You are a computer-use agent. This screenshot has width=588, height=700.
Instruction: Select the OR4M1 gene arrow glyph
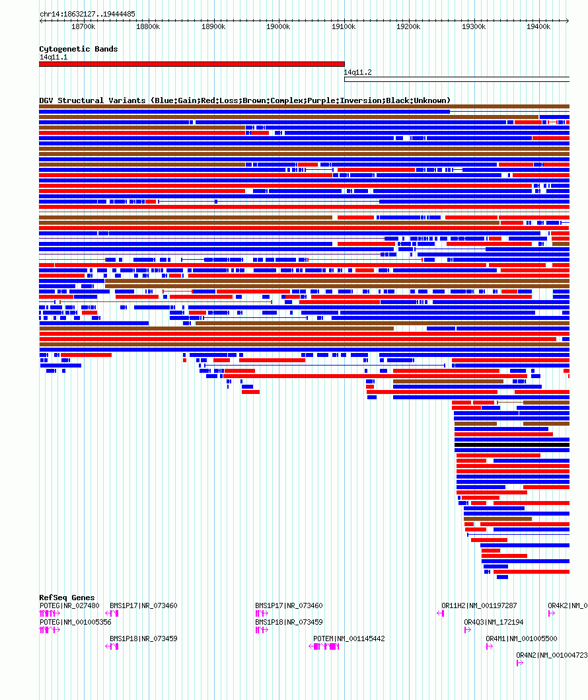[x=490, y=646]
